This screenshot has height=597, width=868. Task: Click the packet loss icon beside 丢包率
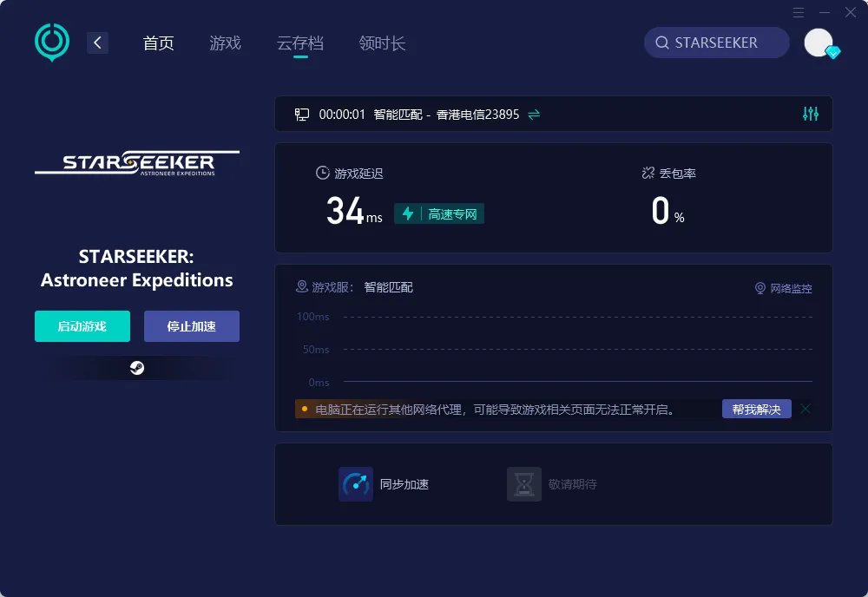point(648,173)
